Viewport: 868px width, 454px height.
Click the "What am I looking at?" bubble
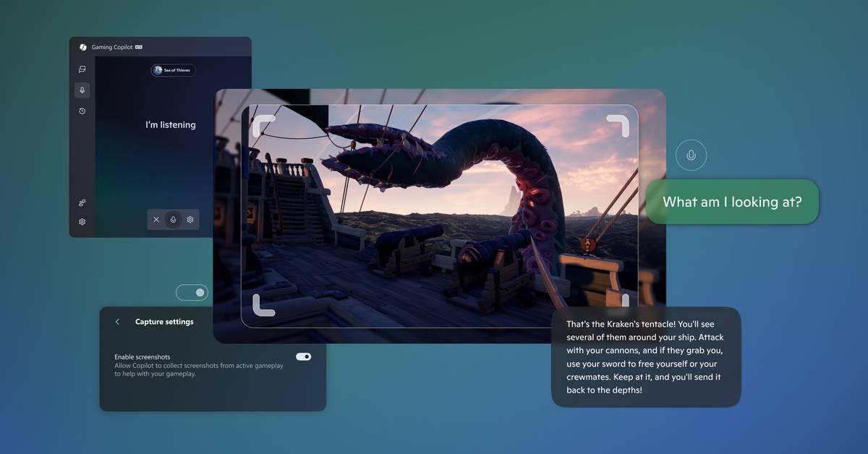tap(731, 202)
